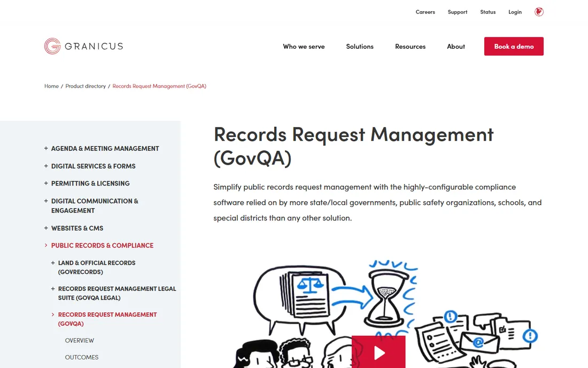Open the Who we serve menu

point(304,47)
